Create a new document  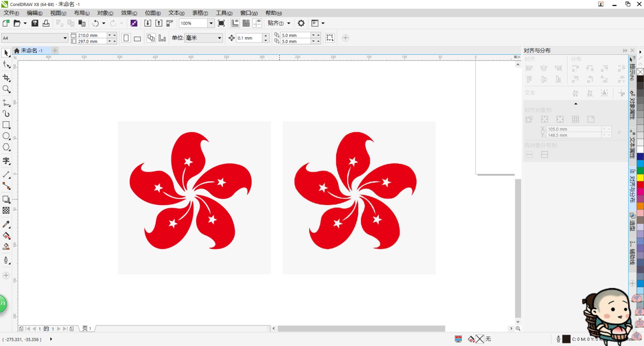point(6,23)
